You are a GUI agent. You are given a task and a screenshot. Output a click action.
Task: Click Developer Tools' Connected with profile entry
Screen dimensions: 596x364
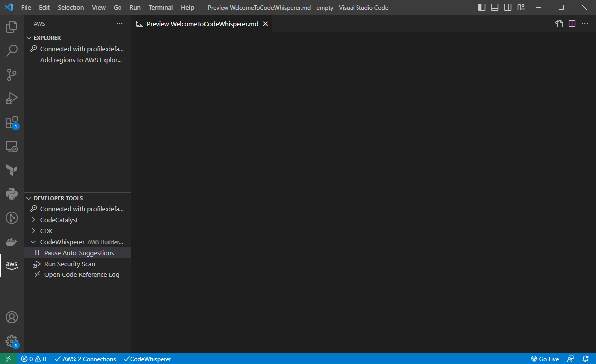tap(78, 209)
